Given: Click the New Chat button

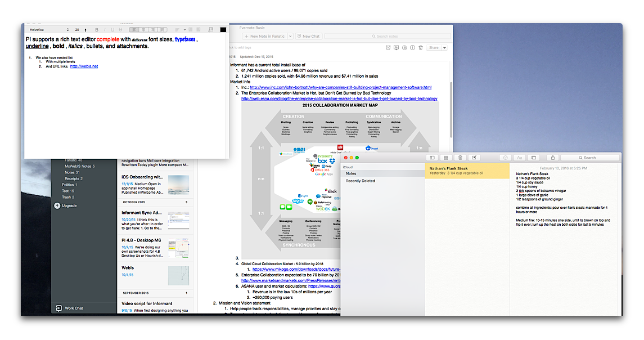Looking at the screenshot, I should (x=308, y=36).
